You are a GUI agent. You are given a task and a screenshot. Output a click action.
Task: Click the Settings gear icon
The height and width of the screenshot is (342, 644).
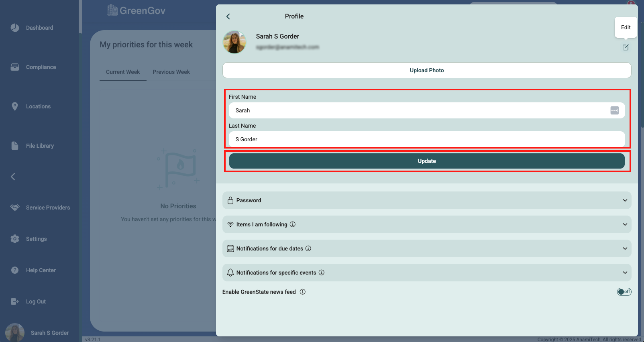coord(15,239)
